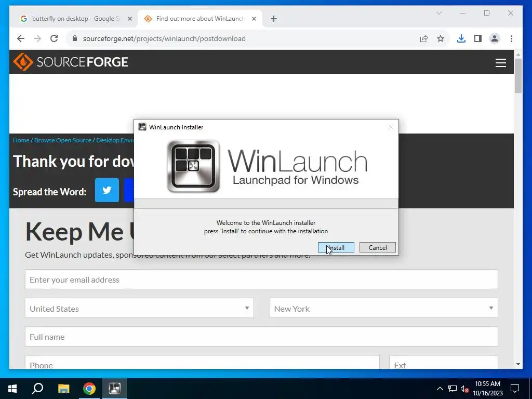Close the WinLaunch SourceForge tab

(x=254, y=19)
